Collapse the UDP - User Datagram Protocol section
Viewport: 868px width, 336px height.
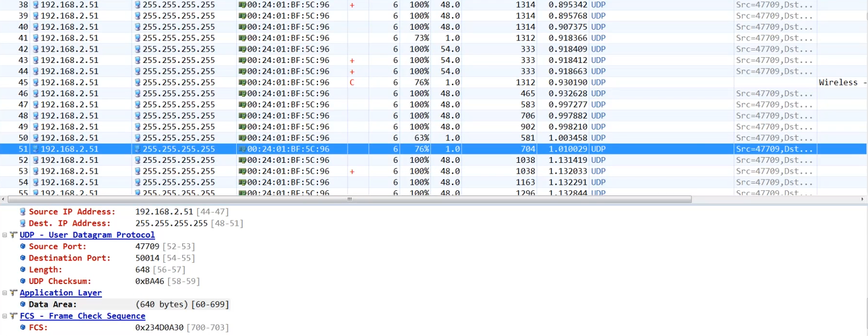(x=5, y=235)
